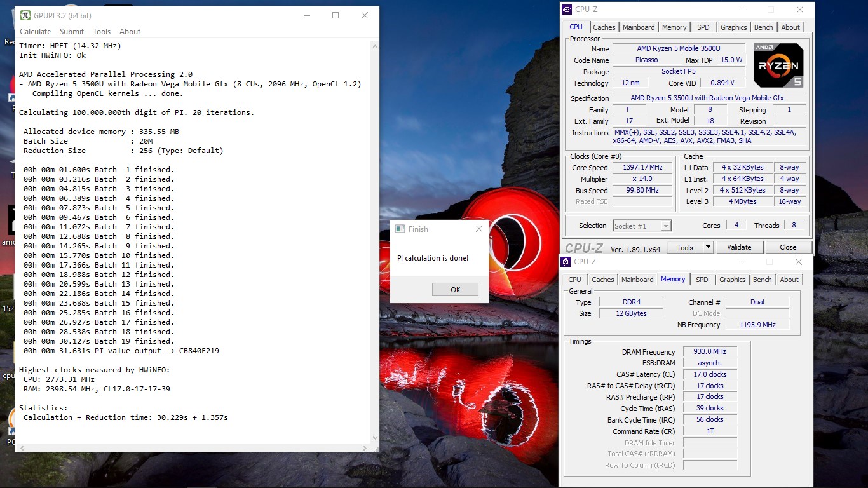Click the 'CPU: 2773.31 MHz' line in GPUPI

(x=58, y=379)
